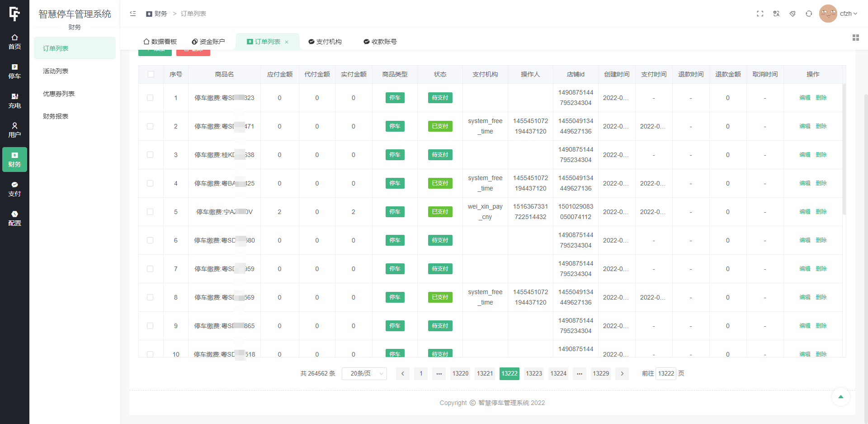
Task: Check the checkbox for row 6
Action: pyautogui.click(x=150, y=240)
